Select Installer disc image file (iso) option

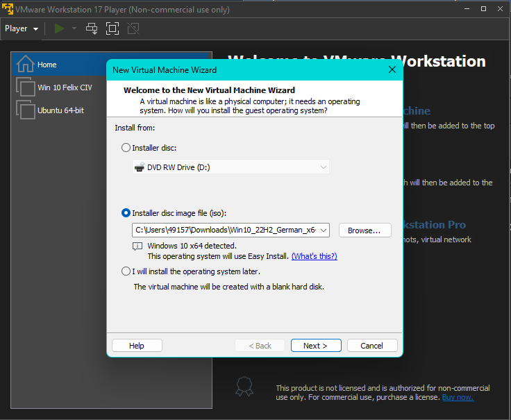click(x=126, y=213)
